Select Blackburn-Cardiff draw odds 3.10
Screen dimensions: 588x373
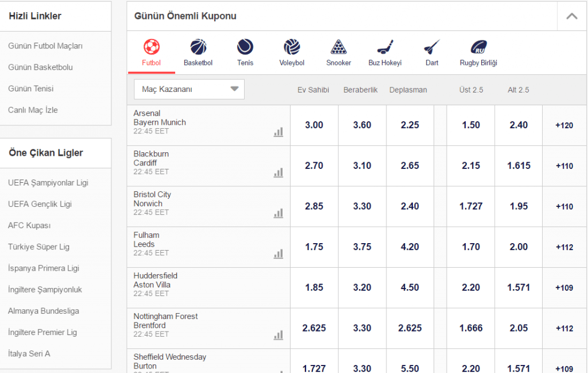tap(362, 166)
